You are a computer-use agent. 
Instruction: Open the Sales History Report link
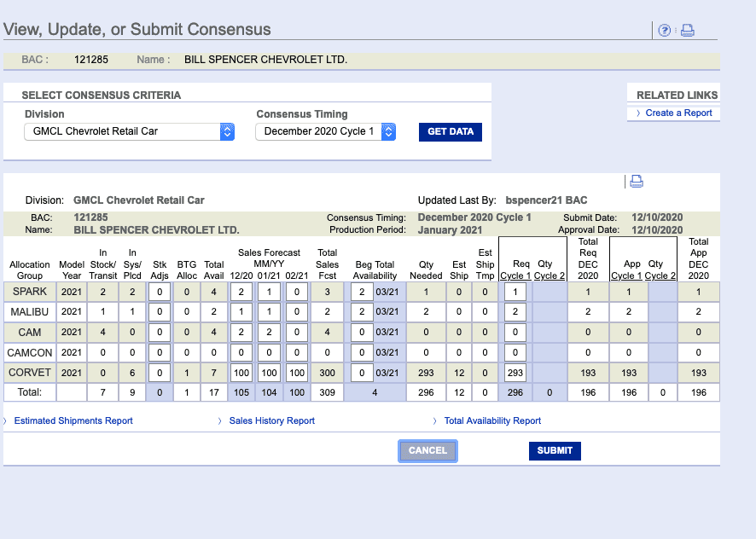272,421
